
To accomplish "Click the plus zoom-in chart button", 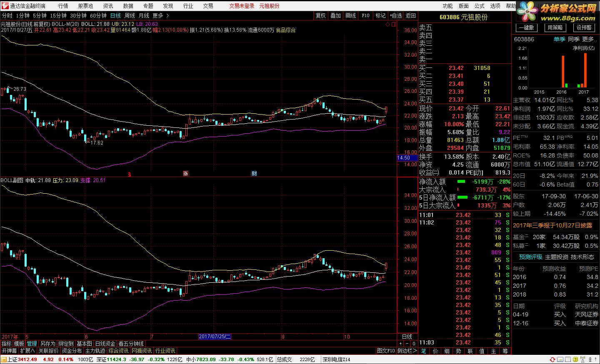I will click(x=400, y=344).
